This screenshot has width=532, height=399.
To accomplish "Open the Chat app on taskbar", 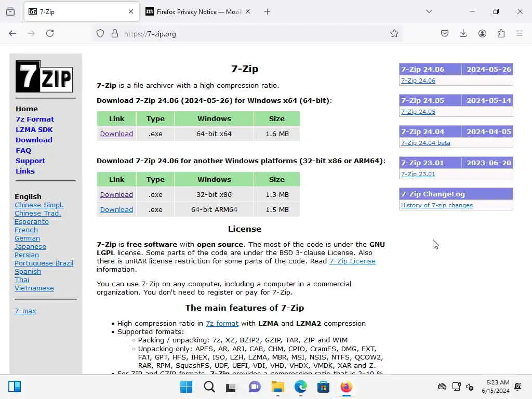I will (x=255, y=387).
